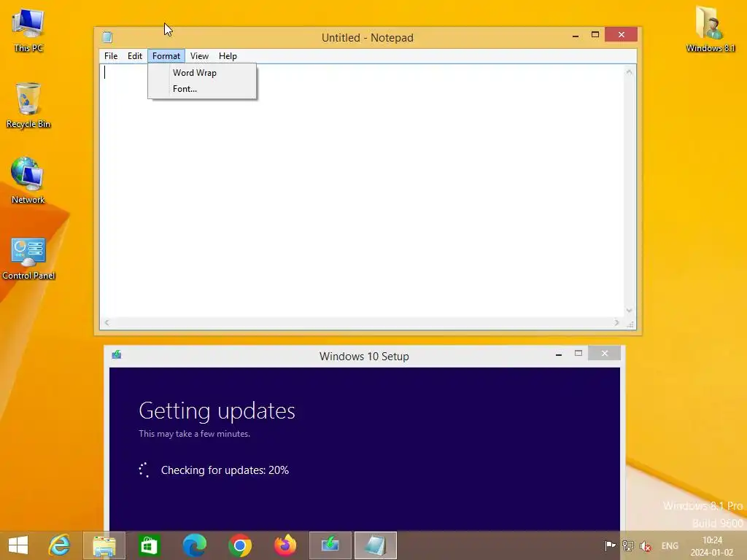The width and height of the screenshot is (747, 560).
Task: Launch Internet Explorer from taskbar
Action: click(59, 545)
